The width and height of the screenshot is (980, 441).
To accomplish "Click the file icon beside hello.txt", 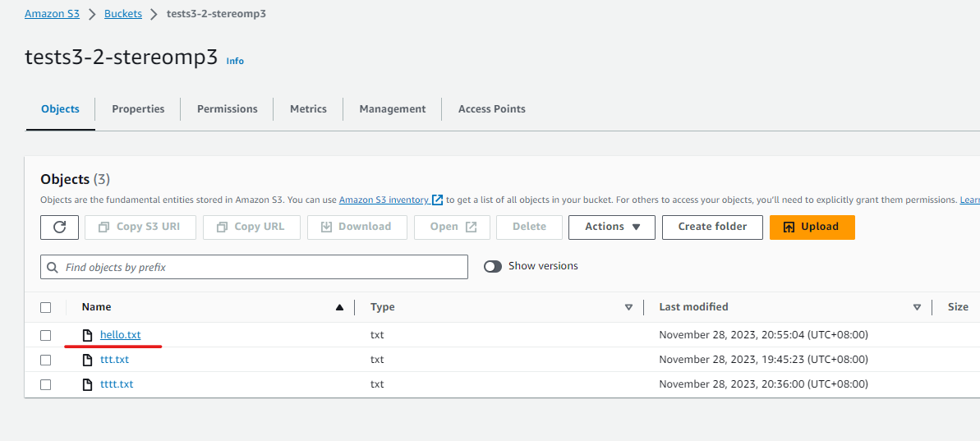I will [88, 335].
